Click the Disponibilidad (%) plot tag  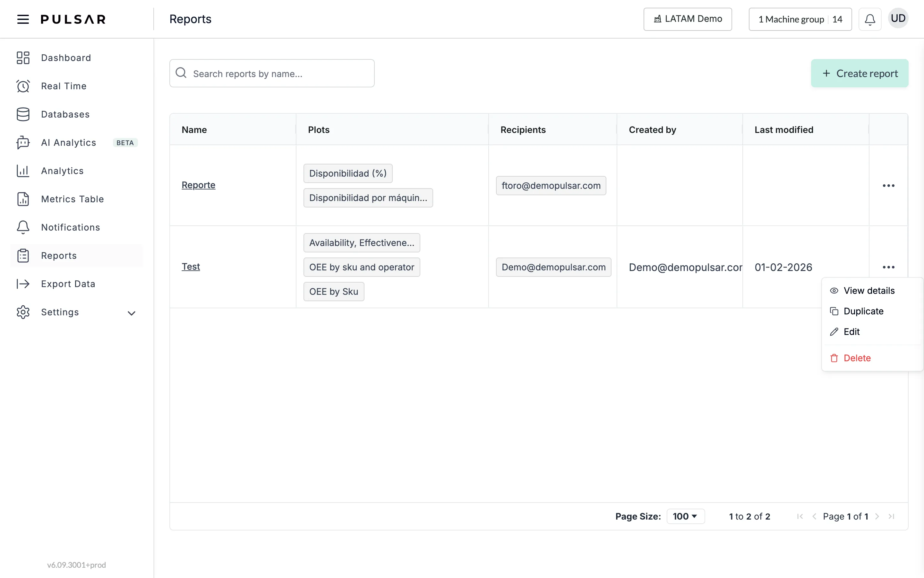click(x=348, y=173)
